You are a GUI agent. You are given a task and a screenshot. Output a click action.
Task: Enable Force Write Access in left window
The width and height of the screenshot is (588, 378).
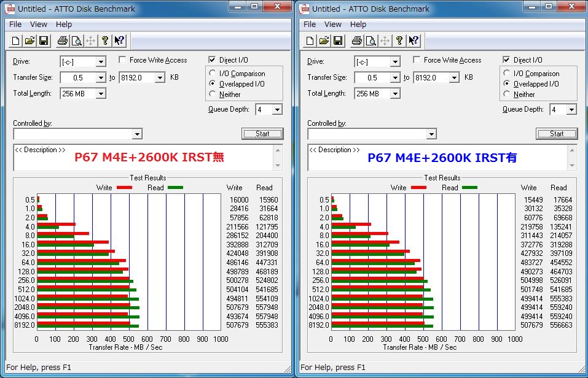point(122,60)
